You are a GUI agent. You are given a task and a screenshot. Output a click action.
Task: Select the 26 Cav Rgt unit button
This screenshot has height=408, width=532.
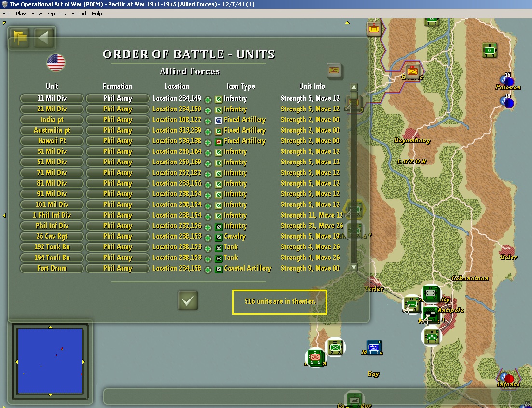click(52, 236)
